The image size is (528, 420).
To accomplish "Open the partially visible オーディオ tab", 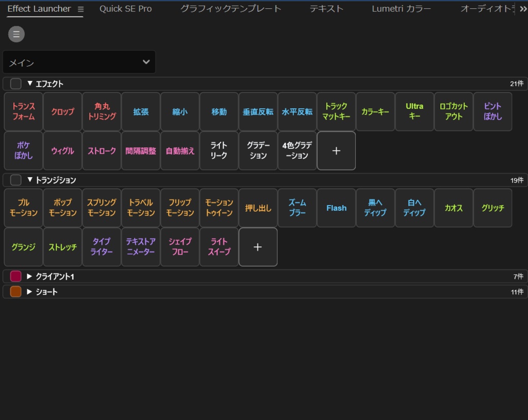I will tap(488, 9).
